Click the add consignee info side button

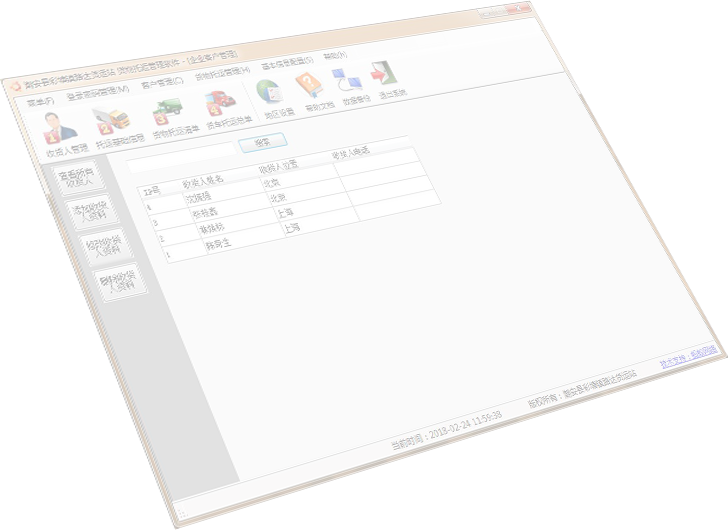pos(93,211)
